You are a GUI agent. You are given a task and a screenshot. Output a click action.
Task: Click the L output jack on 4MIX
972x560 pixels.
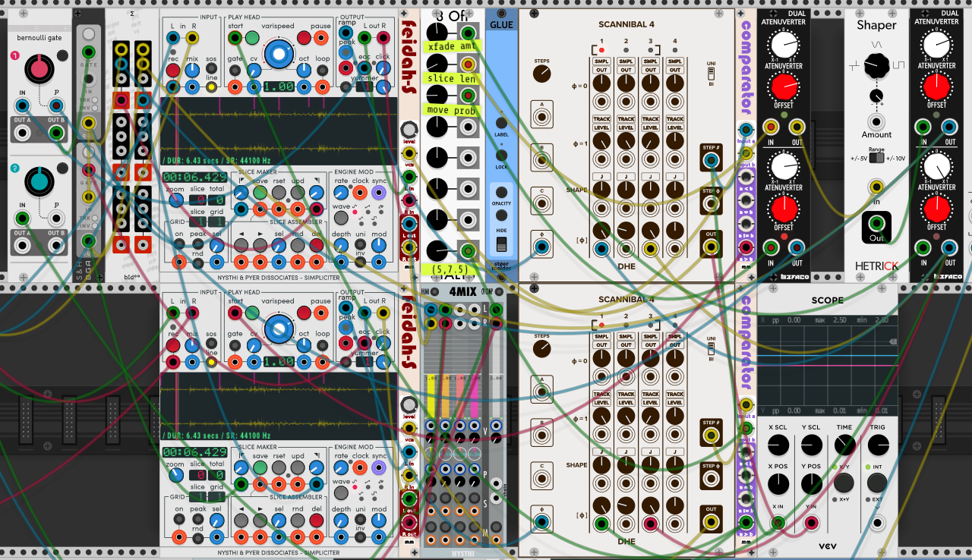coord(495,309)
